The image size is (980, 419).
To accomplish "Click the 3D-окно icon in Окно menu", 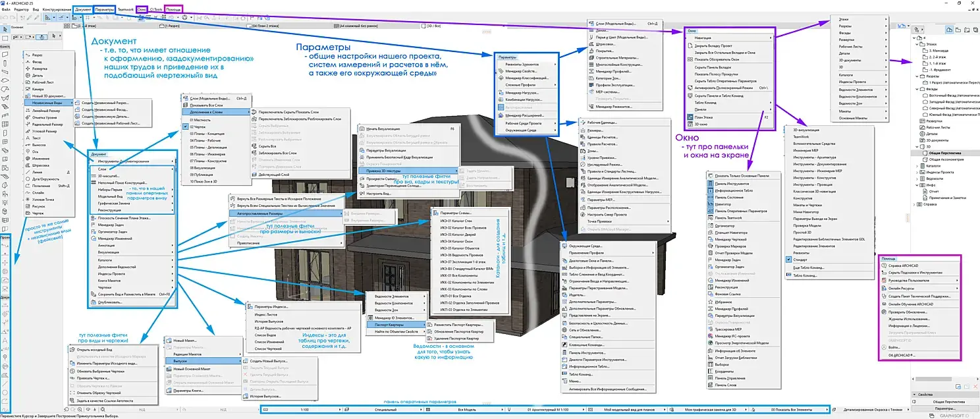I will coord(691,124).
